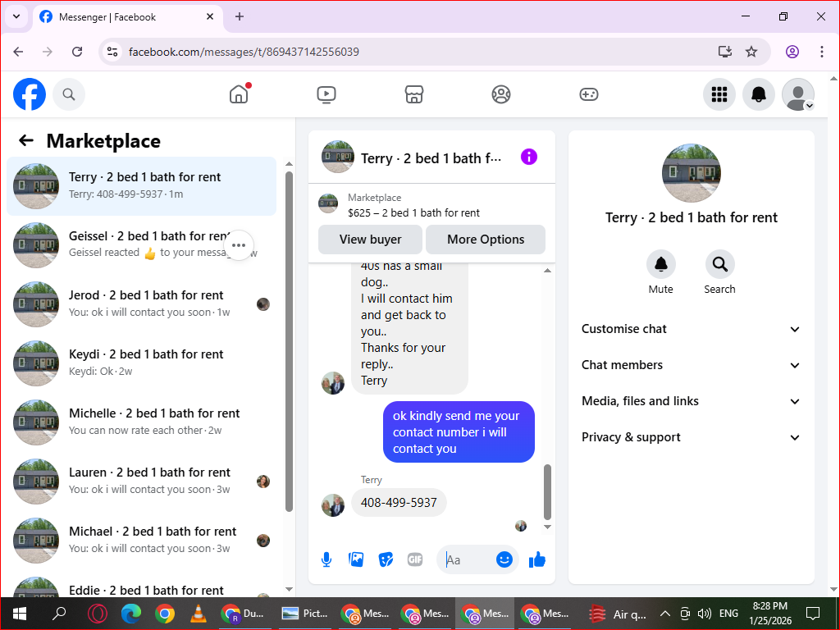The height and width of the screenshot is (630, 840).
Task: Open the Chrome profile icon
Action: [x=792, y=52]
